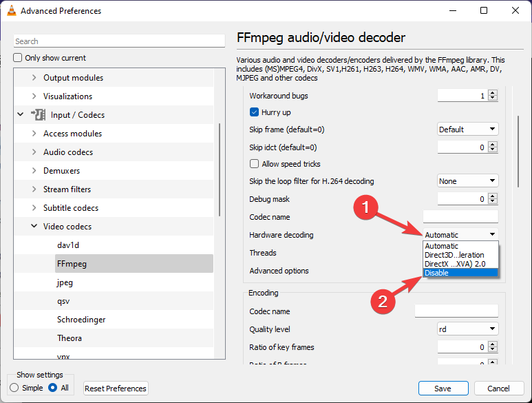The image size is (532, 403).
Task: Select the Audio codecs tree item
Action: (68, 152)
